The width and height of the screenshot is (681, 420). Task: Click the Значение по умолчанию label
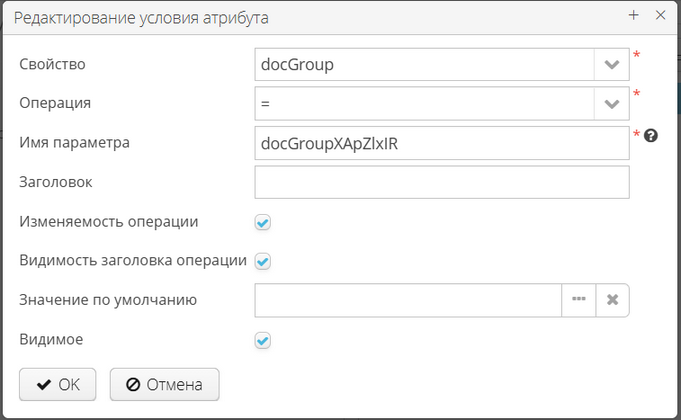108,300
